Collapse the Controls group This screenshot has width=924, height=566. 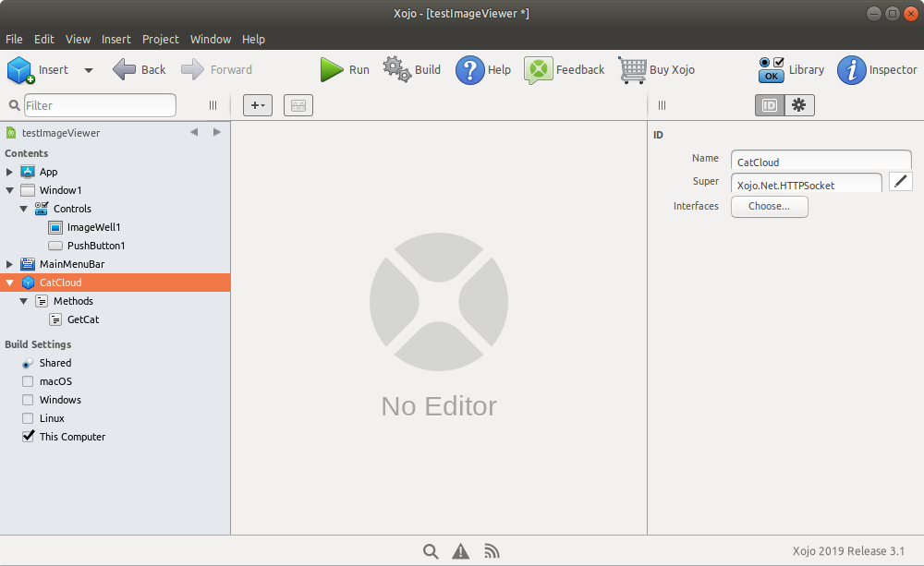click(x=24, y=209)
